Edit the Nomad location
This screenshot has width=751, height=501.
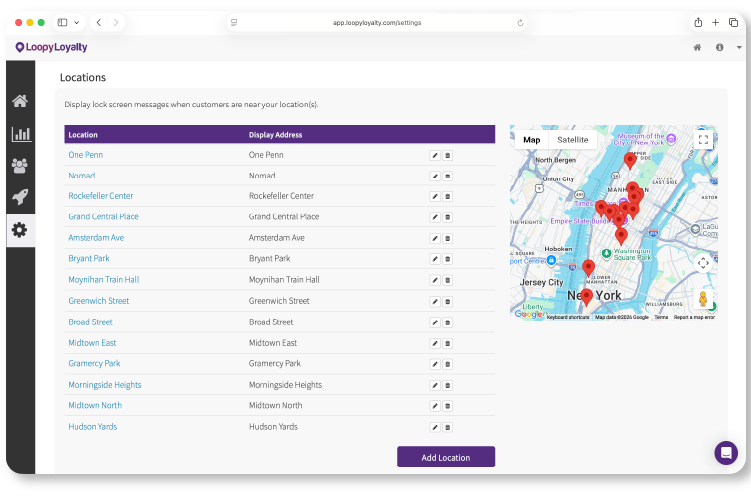(x=435, y=176)
